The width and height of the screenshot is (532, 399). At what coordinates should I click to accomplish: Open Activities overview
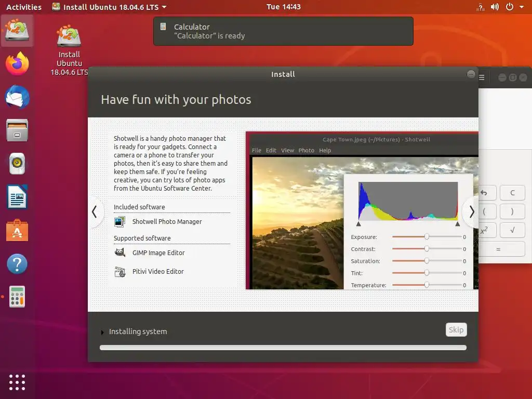[24, 7]
